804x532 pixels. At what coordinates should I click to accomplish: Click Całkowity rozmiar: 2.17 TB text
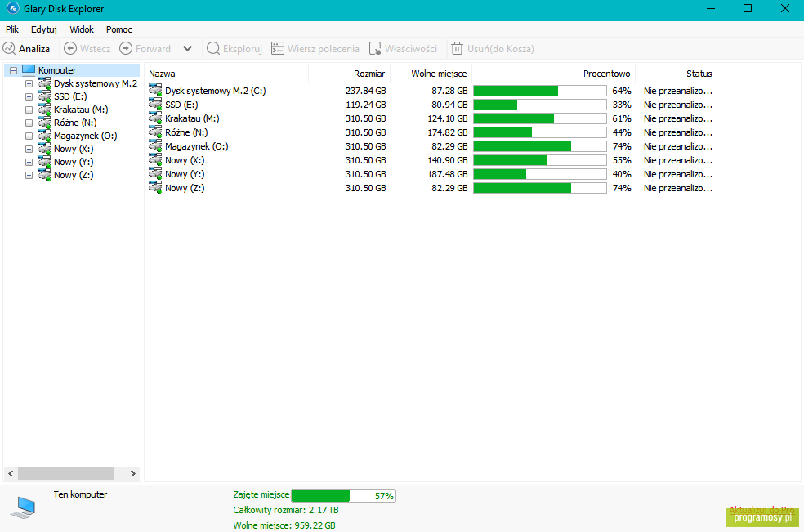click(x=286, y=510)
